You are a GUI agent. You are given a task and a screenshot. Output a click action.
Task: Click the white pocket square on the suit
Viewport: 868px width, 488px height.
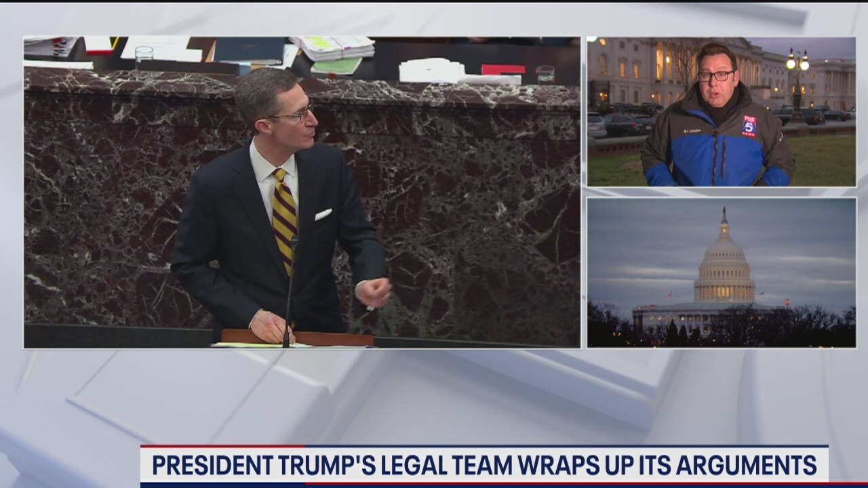(323, 214)
